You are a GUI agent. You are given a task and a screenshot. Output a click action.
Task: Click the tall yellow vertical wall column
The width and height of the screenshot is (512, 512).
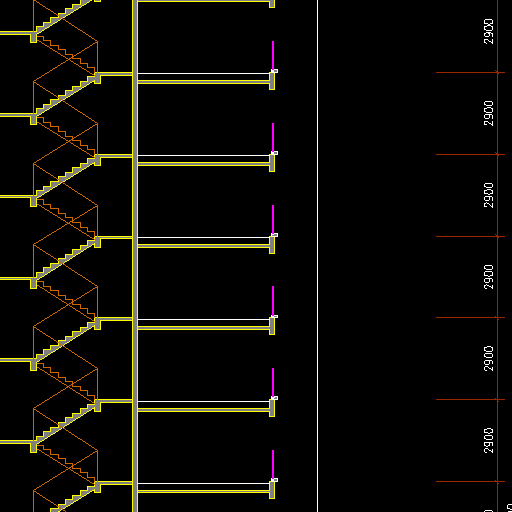[x=135, y=256]
